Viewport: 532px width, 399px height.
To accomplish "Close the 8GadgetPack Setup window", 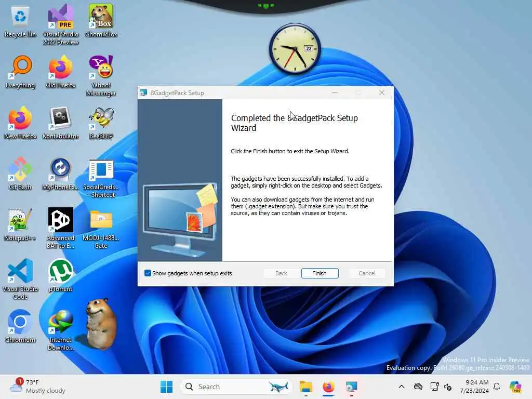I will coord(382,92).
